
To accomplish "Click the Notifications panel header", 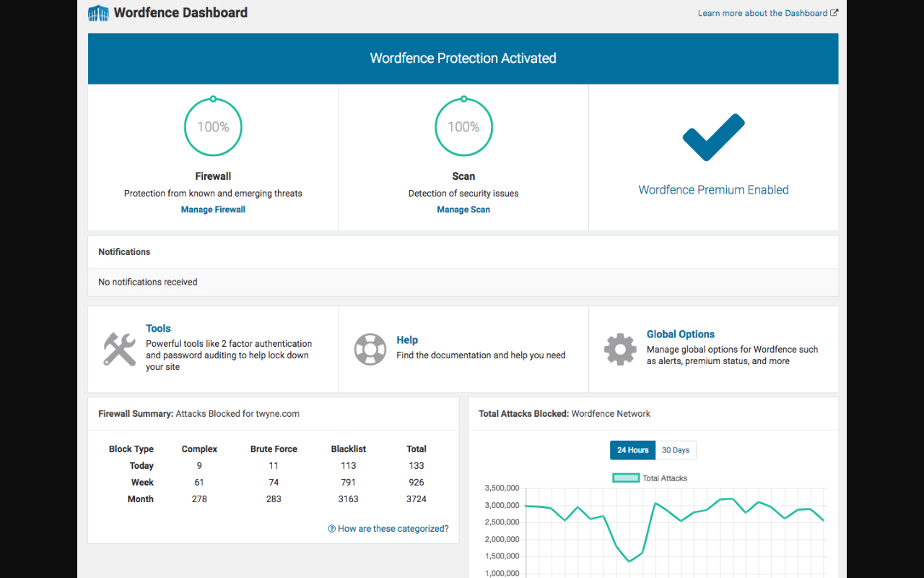I will [463, 252].
